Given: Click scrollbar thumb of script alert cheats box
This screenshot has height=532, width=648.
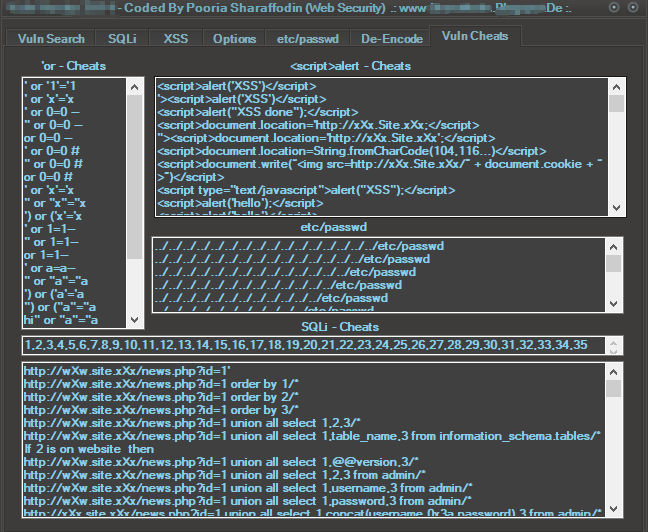Looking at the screenshot, I should (617, 103).
